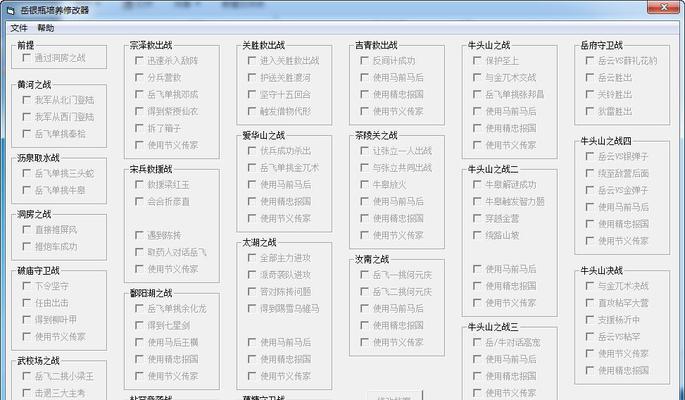
Task: Open the 文件 menu
Action: [19, 28]
